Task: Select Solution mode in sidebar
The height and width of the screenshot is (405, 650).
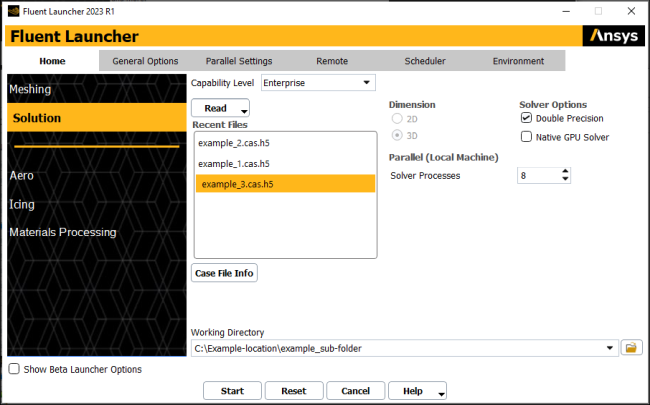Action: 97,118
